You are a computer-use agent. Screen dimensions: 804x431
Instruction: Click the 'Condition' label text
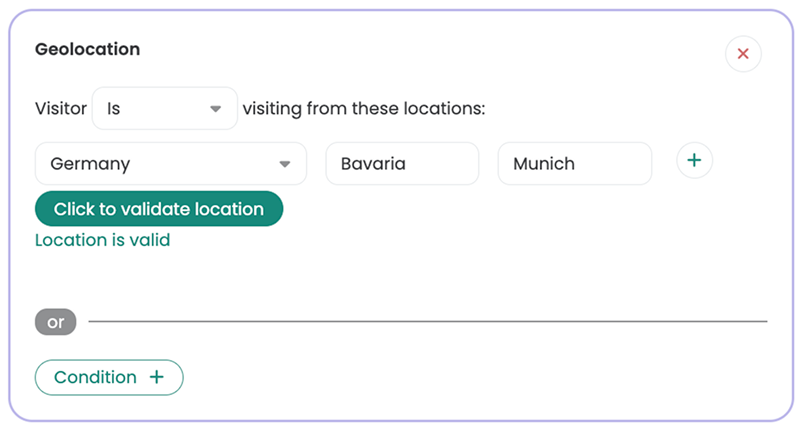click(x=95, y=377)
